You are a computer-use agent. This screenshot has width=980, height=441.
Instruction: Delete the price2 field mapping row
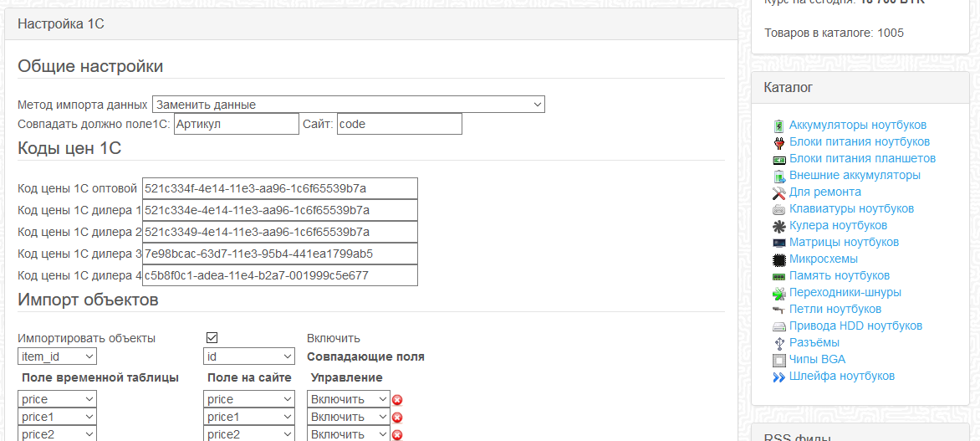point(397,435)
